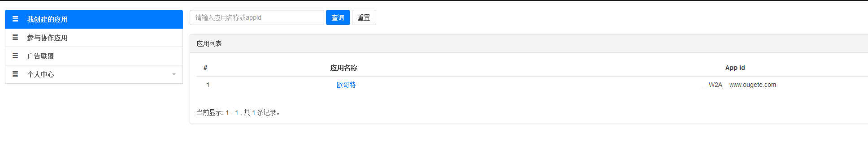Open the 我创建的应用 menu item

click(x=94, y=19)
